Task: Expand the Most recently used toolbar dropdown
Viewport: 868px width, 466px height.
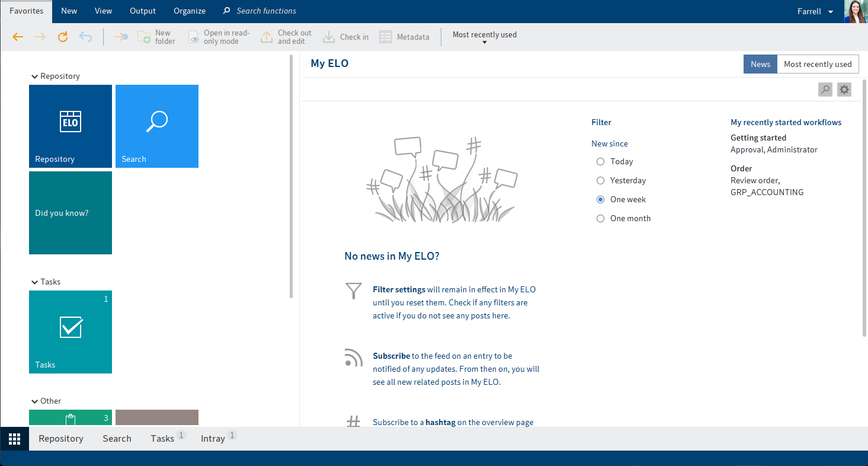Action: point(485,37)
